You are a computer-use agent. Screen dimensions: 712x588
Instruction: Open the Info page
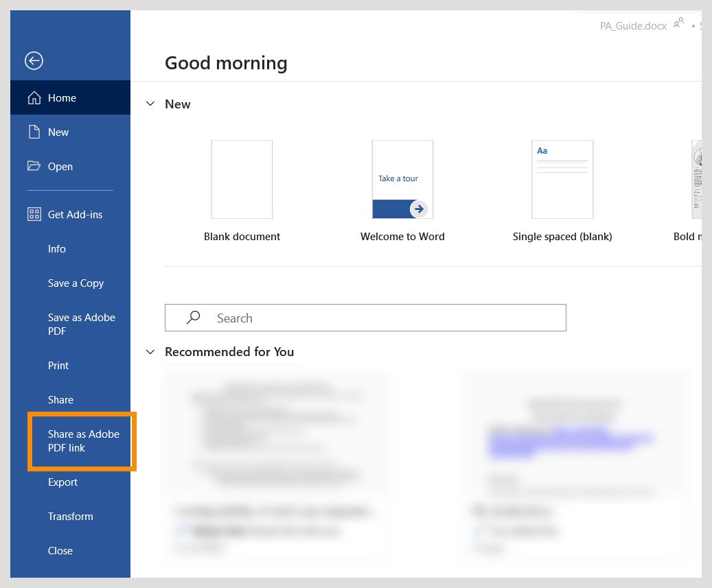(57, 248)
